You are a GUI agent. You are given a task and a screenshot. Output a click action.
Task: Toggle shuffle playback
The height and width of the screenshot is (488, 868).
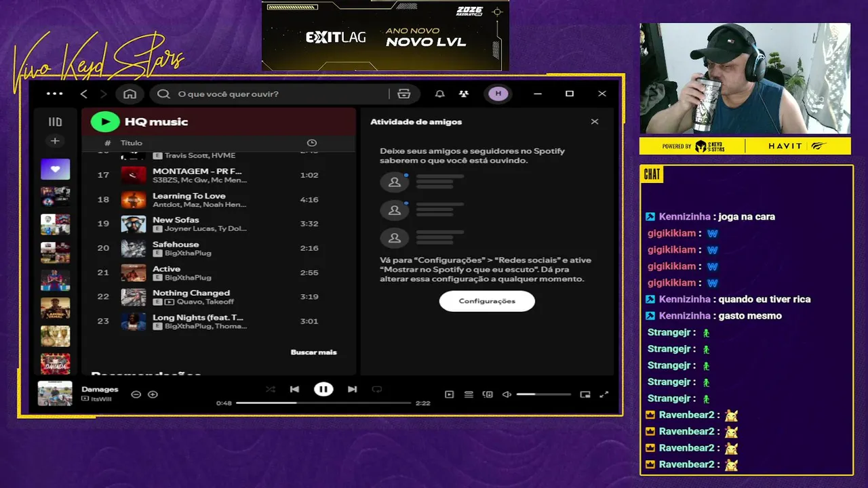tap(271, 389)
